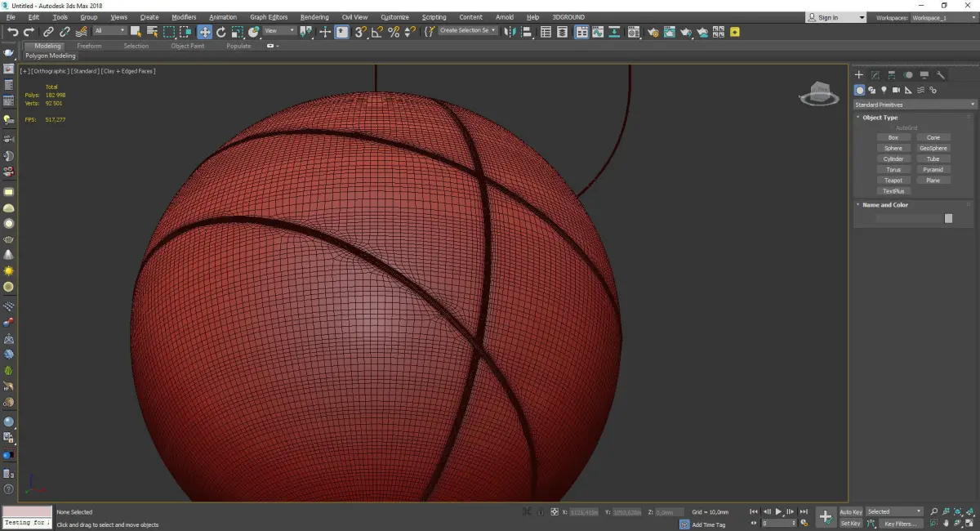
Task: Toggle the Selection Lock icon
Action: point(539,512)
